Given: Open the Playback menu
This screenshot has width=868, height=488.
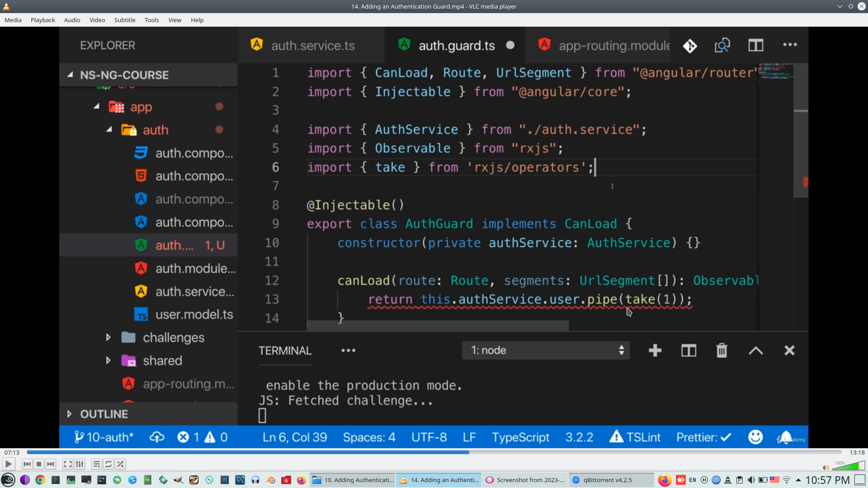Looking at the screenshot, I should 42,20.
